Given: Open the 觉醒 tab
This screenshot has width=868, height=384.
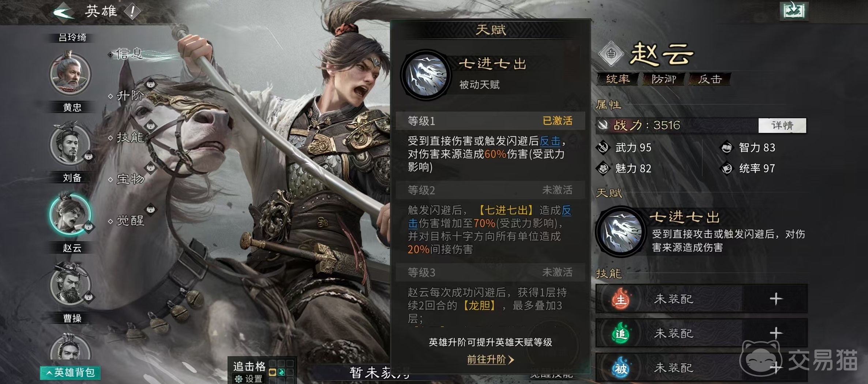Looking at the screenshot, I should (x=130, y=221).
